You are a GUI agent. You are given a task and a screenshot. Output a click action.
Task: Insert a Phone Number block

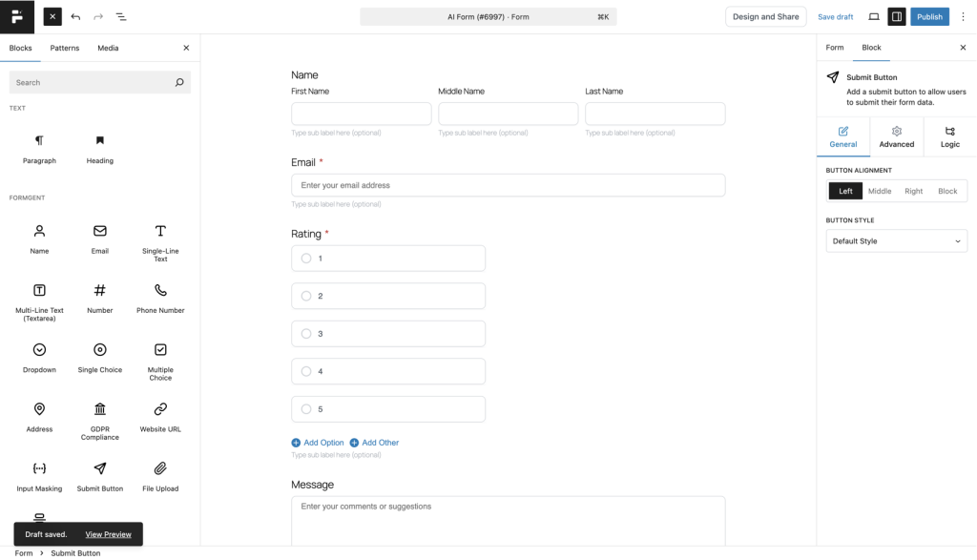(160, 299)
